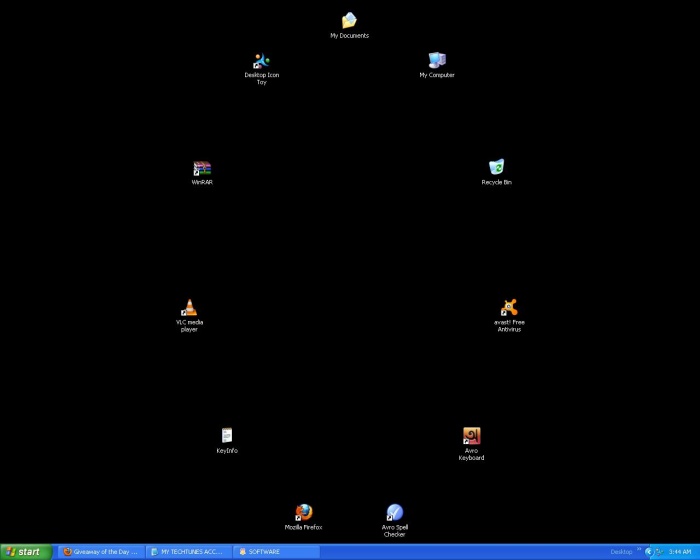Click the 3:44 AM clock
The width and height of the screenshot is (700, 560).
point(680,552)
